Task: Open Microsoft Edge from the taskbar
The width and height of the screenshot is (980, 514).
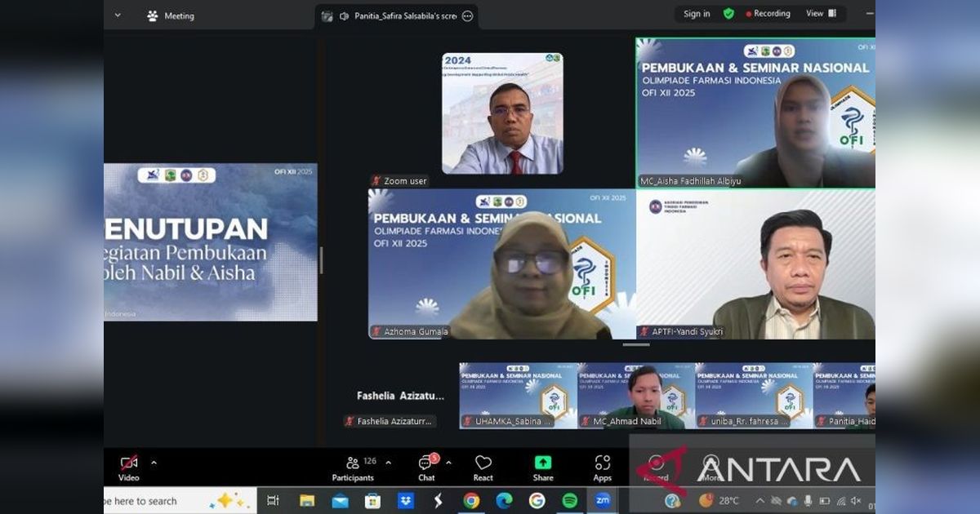Action: (x=504, y=501)
